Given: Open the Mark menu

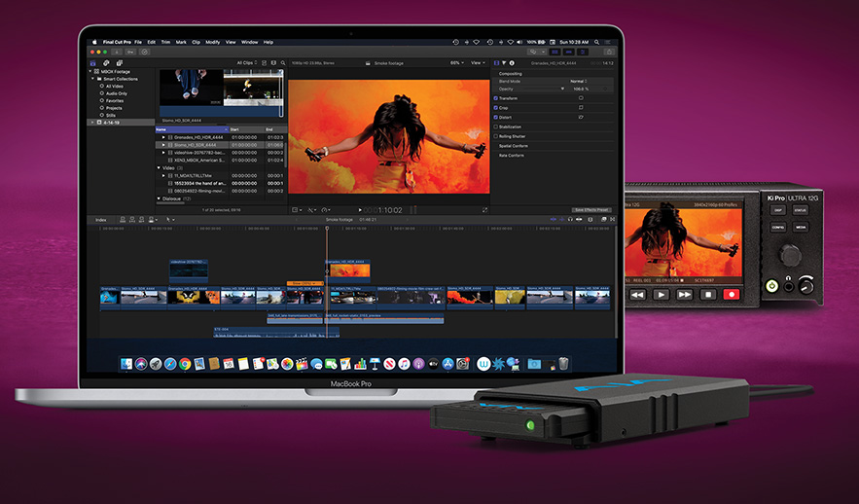Looking at the screenshot, I should tap(181, 42).
